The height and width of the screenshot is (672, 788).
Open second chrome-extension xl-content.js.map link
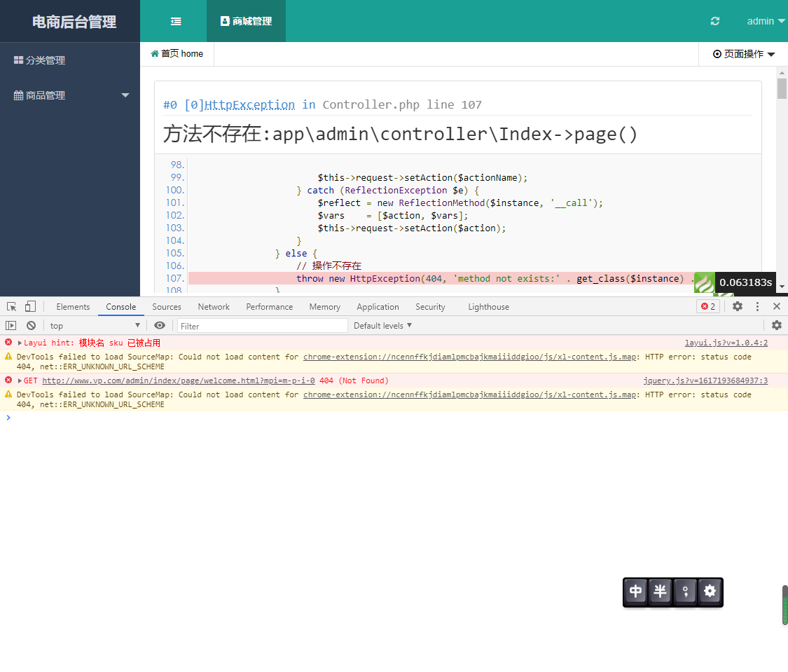pos(470,395)
